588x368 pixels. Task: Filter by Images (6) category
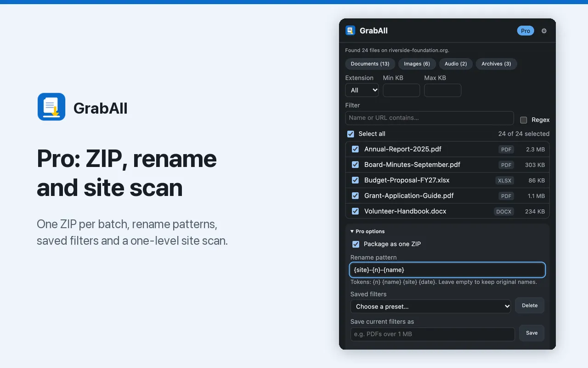pos(417,64)
